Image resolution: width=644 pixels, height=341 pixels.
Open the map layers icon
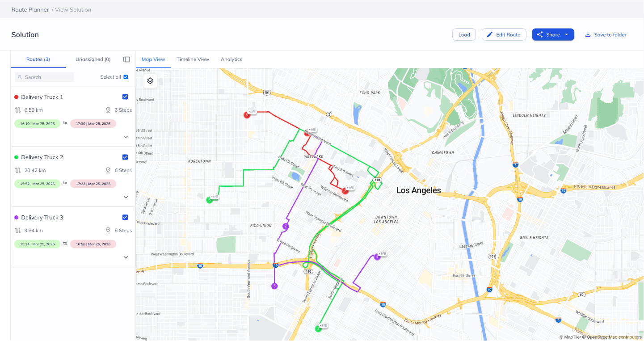click(x=150, y=81)
